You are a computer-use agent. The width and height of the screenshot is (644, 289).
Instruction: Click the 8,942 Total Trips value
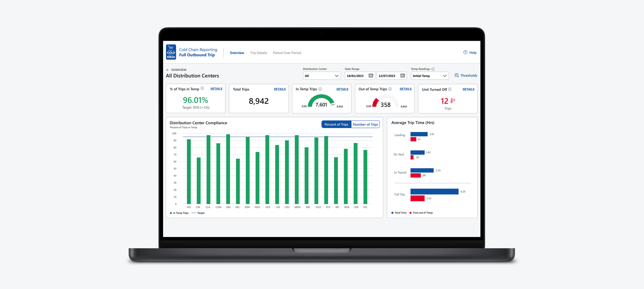coord(259,101)
